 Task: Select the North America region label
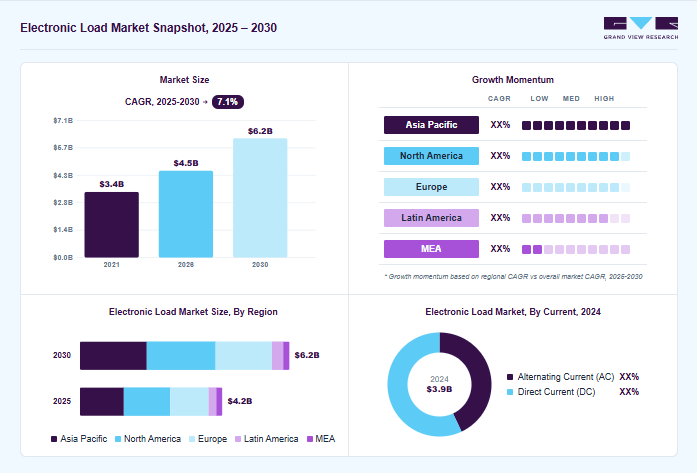click(x=431, y=156)
